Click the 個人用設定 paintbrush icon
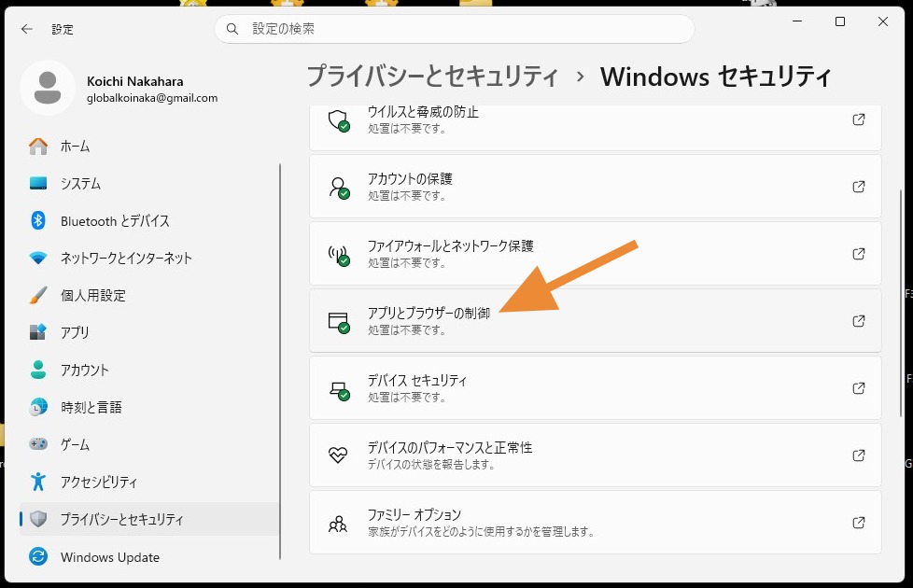Viewport: 913px width, 588px height. (x=38, y=295)
